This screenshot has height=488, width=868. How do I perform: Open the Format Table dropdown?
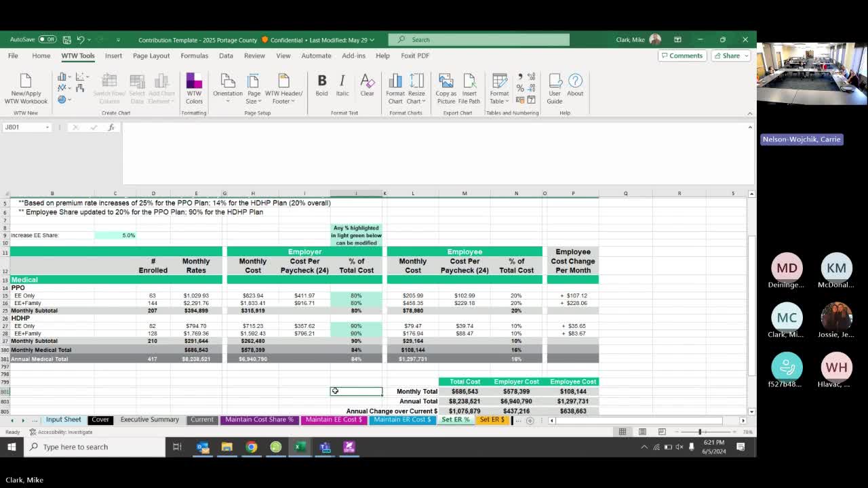click(x=500, y=102)
